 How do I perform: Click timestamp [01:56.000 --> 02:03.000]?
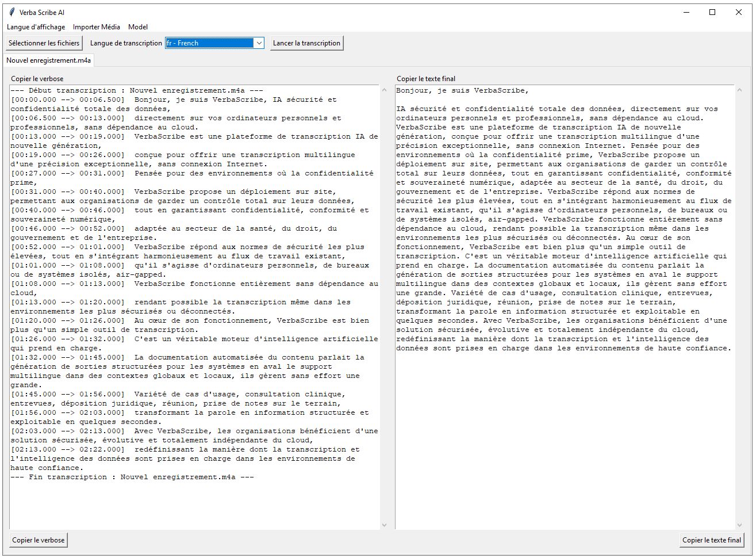pos(67,412)
